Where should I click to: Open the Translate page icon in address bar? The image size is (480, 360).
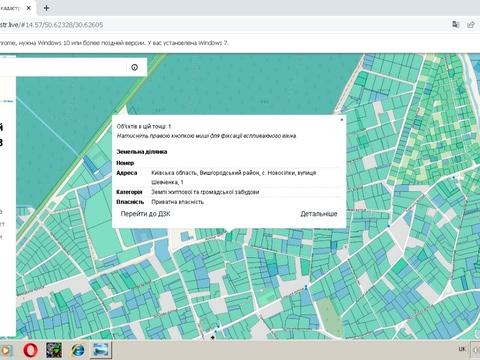(456, 24)
